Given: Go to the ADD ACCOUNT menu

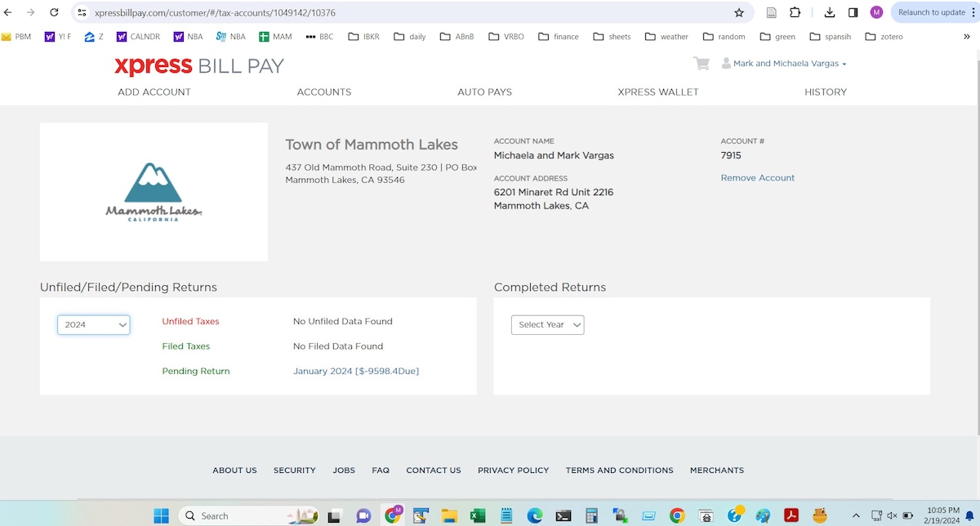Looking at the screenshot, I should (x=154, y=92).
